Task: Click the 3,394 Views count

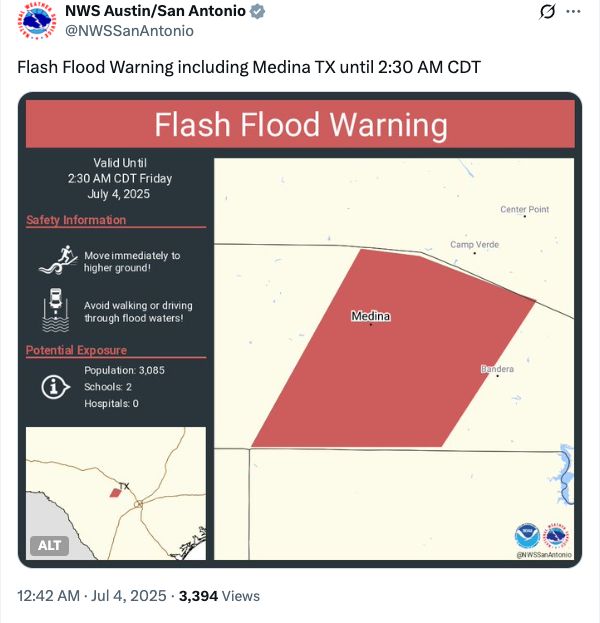Action: point(219,596)
